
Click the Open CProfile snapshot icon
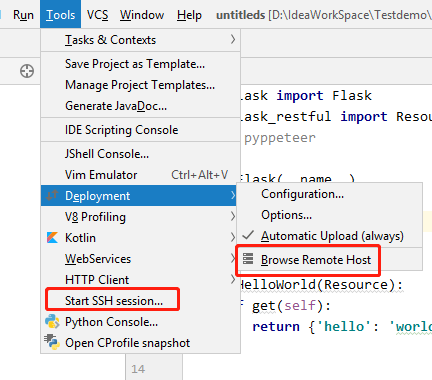[52, 342]
